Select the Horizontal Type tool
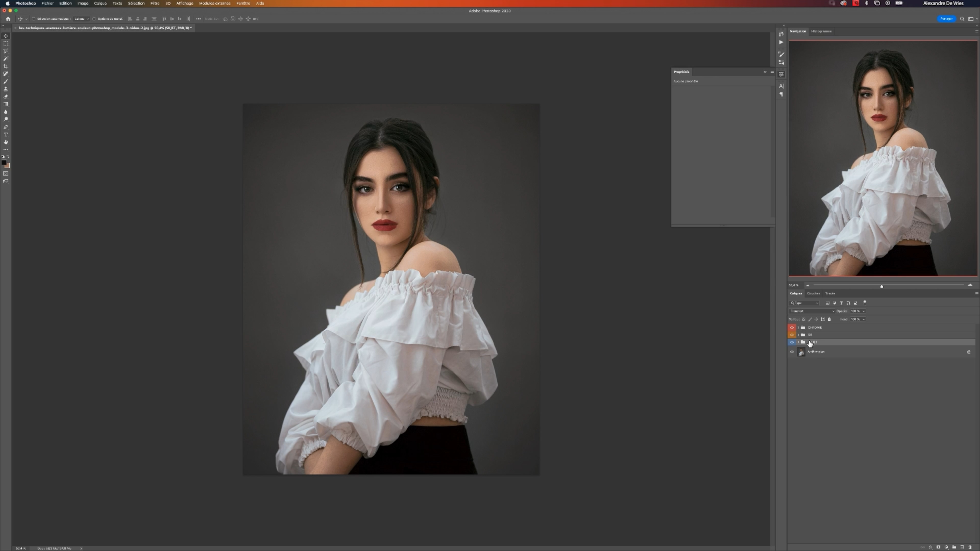Screen dimensions: 980x551 pos(6,135)
